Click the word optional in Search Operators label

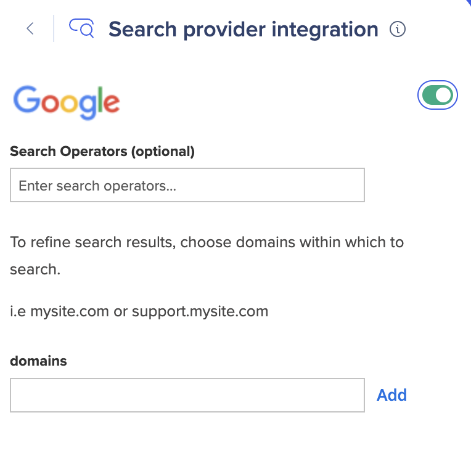click(163, 152)
